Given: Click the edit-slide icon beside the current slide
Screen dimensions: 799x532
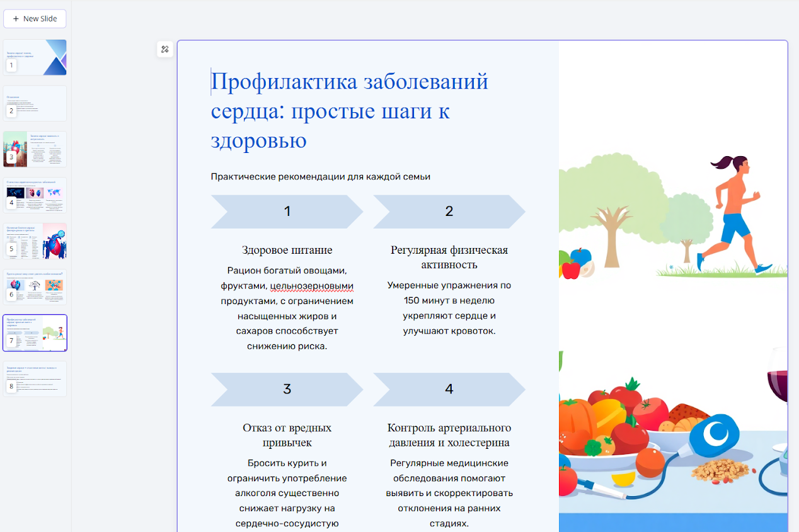Looking at the screenshot, I should pyautogui.click(x=164, y=49).
